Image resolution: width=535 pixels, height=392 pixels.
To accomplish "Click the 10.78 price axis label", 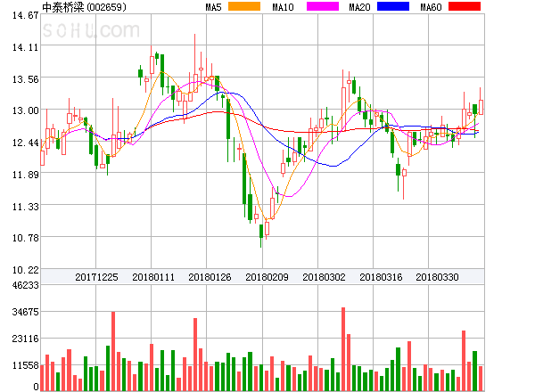I will tap(25, 238).
